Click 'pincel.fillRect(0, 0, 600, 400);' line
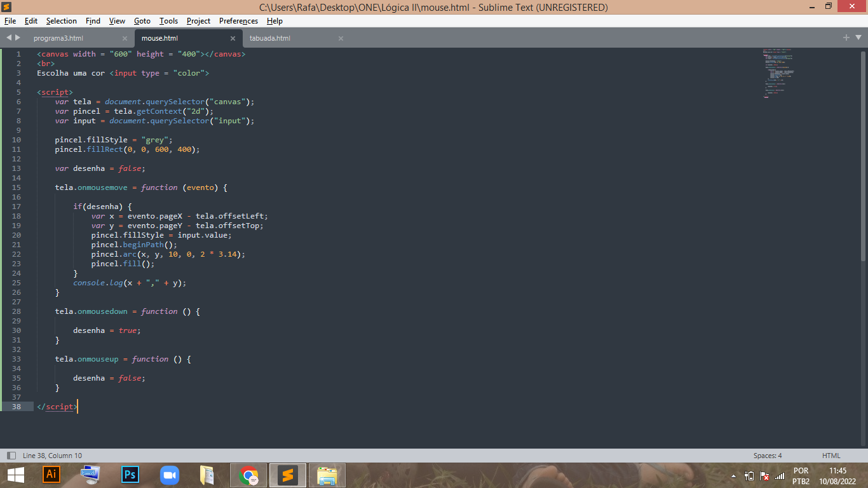This screenshot has width=868, height=488. pyautogui.click(x=128, y=149)
